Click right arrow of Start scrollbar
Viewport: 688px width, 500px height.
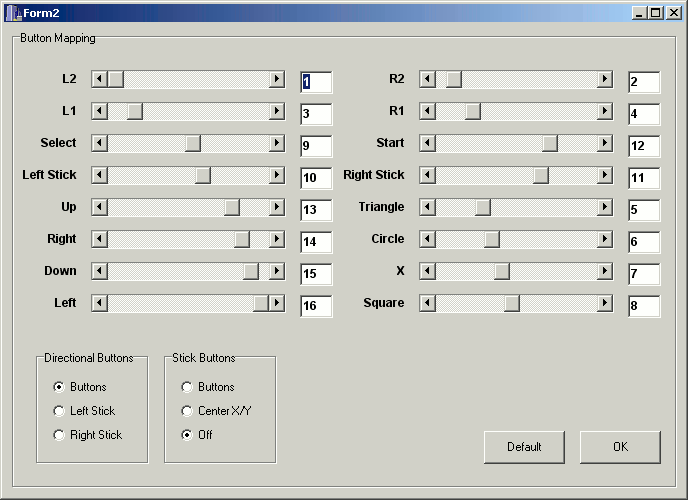click(605, 143)
